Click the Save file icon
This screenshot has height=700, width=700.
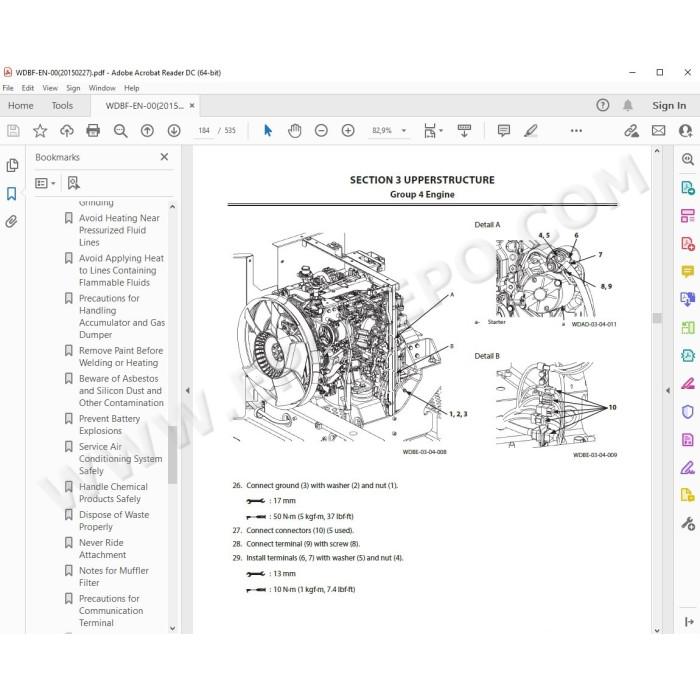[13, 130]
